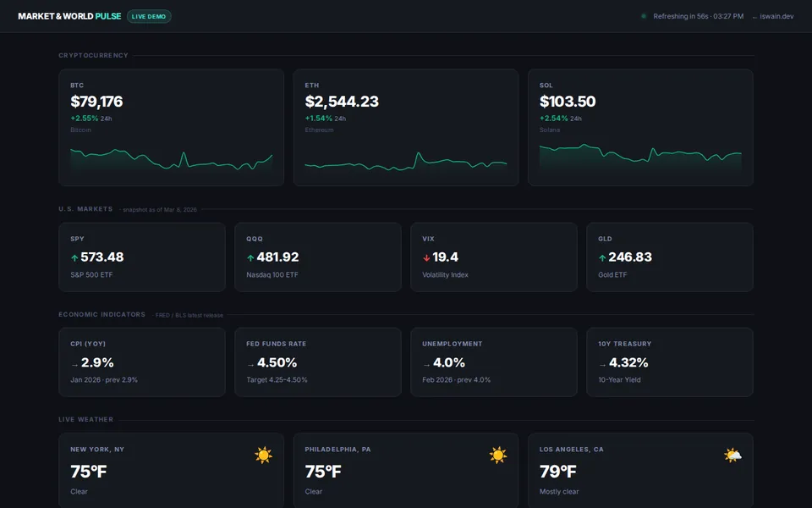Click the QQQ green up-arrow icon

pos(250,257)
